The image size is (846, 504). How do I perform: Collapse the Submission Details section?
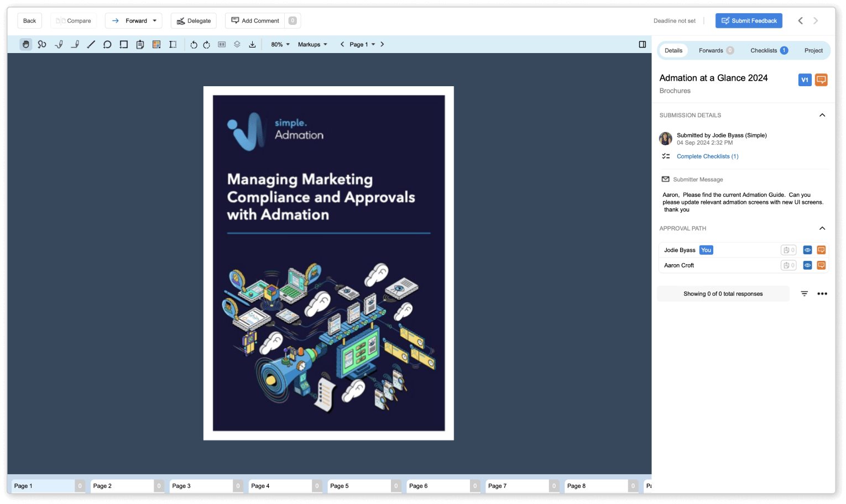coord(822,115)
